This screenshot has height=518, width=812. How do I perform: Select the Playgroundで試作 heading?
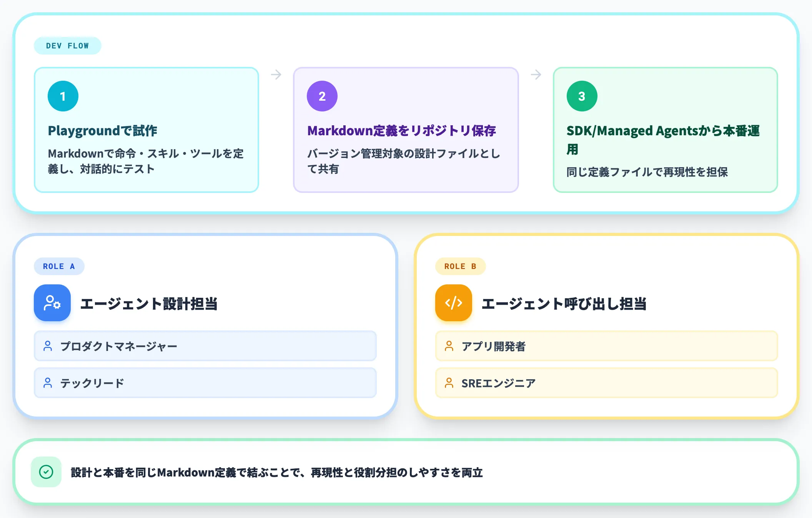(x=103, y=131)
